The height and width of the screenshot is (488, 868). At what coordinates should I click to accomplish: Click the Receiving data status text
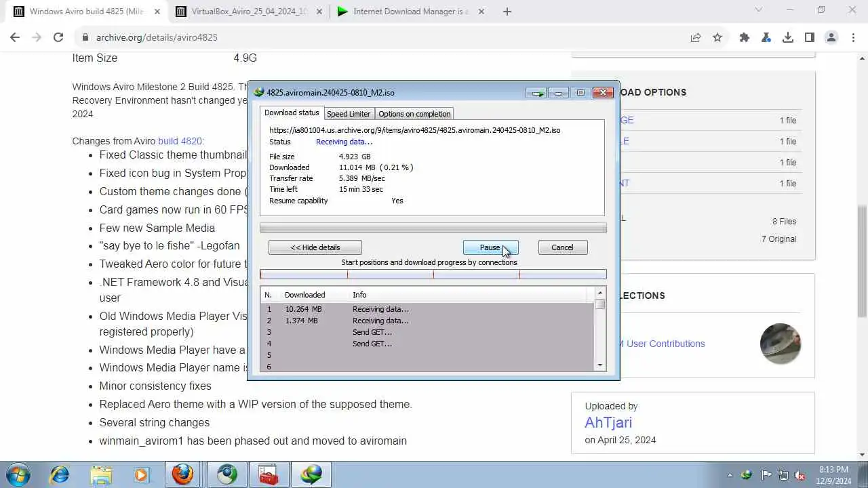pyautogui.click(x=344, y=142)
